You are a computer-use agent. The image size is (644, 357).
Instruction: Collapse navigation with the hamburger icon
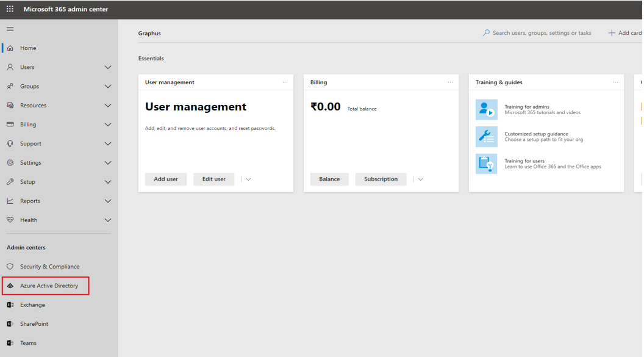[x=10, y=29]
